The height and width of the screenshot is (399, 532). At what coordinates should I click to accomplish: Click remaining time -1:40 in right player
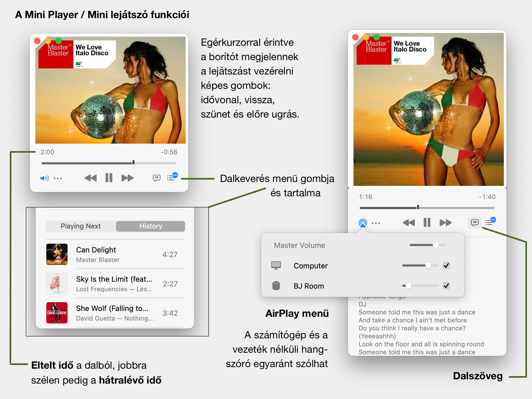pyautogui.click(x=487, y=197)
